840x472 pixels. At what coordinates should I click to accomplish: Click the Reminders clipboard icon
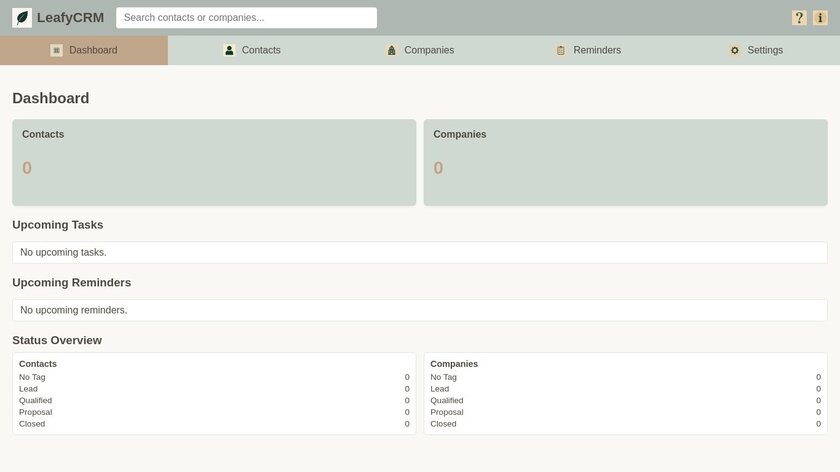point(561,50)
